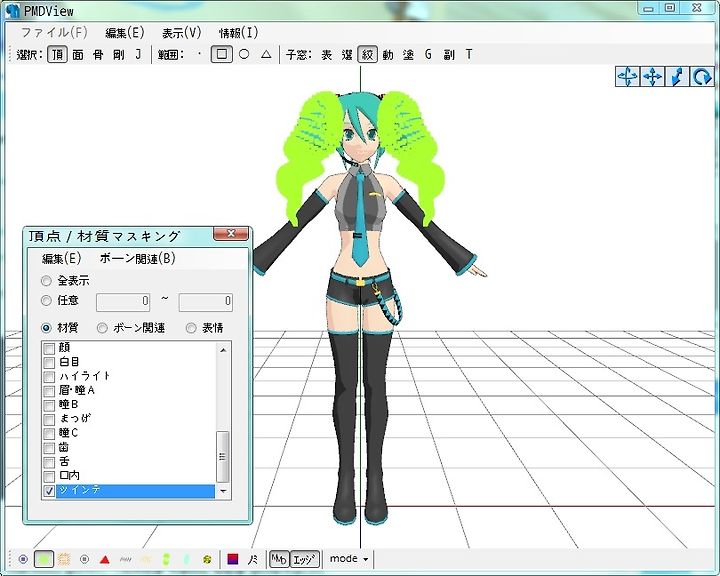Select the 任意 radio button
Image resolution: width=720 pixels, height=576 pixels.
coord(46,300)
